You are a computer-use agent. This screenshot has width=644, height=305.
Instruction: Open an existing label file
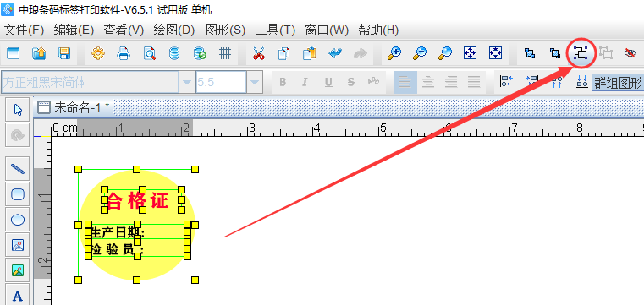coord(39,53)
